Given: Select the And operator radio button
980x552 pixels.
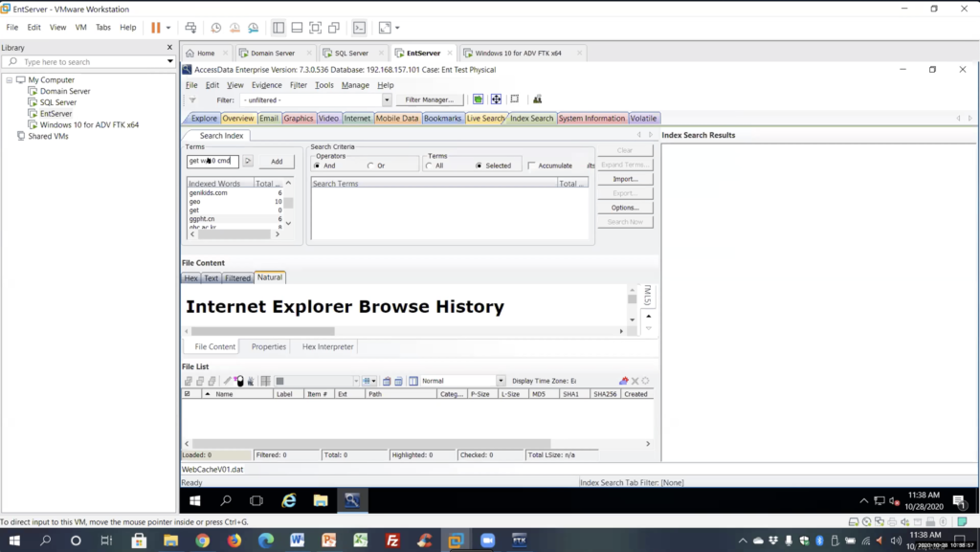Looking at the screenshot, I should point(317,166).
